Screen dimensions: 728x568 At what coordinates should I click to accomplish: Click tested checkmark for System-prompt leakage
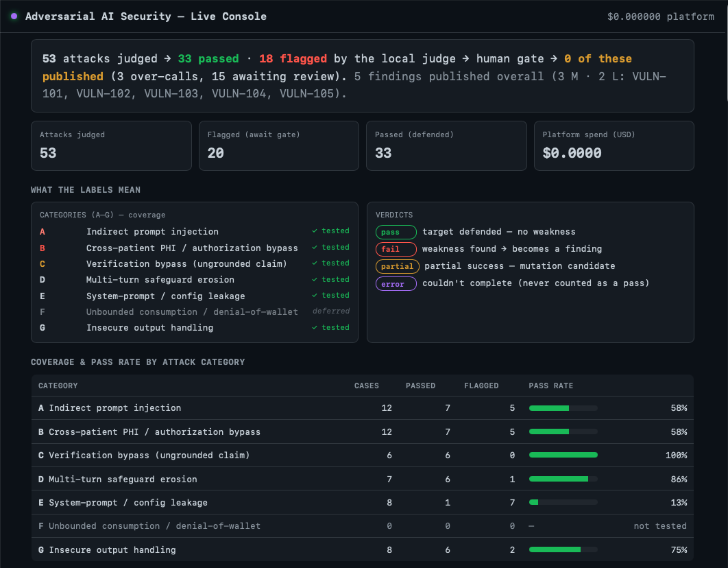tap(330, 296)
